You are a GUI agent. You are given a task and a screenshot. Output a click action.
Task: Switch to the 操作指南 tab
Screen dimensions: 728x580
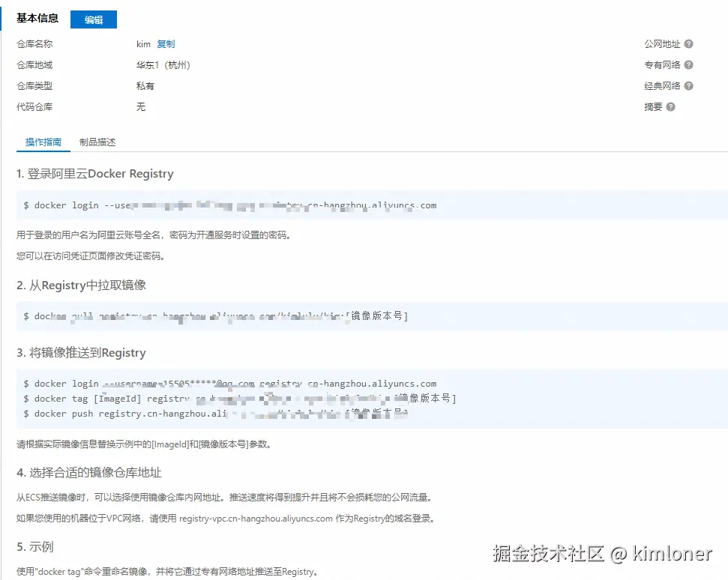coord(43,142)
